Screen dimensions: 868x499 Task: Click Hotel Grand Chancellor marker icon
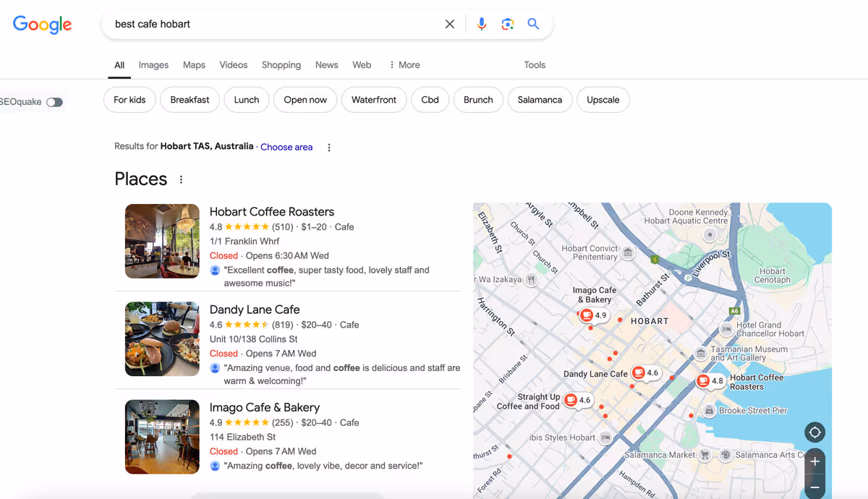[726, 330]
